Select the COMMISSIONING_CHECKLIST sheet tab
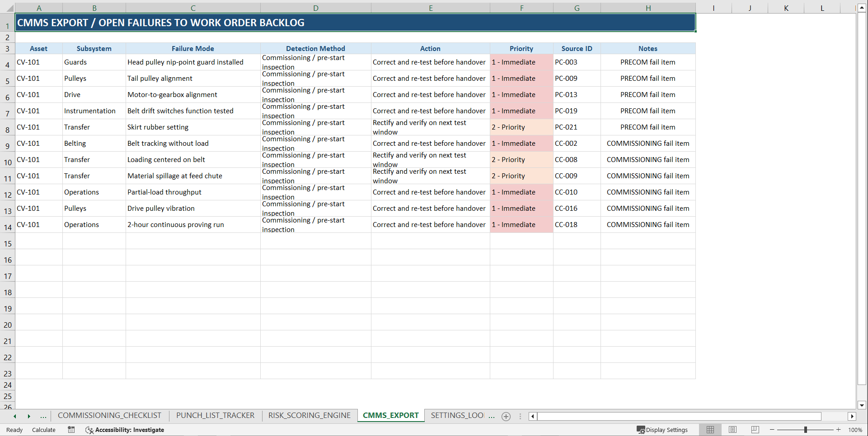The height and width of the screenshot is (436, 868). 109,415
